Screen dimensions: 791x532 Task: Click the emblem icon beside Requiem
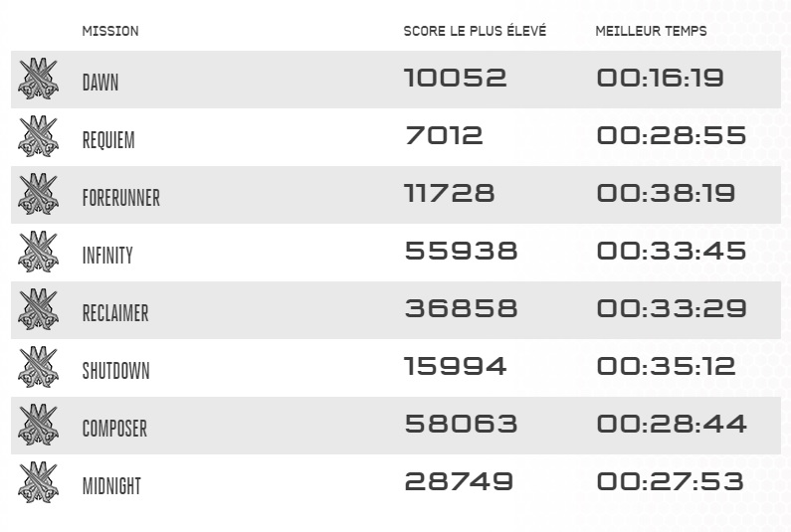[38, 137]
